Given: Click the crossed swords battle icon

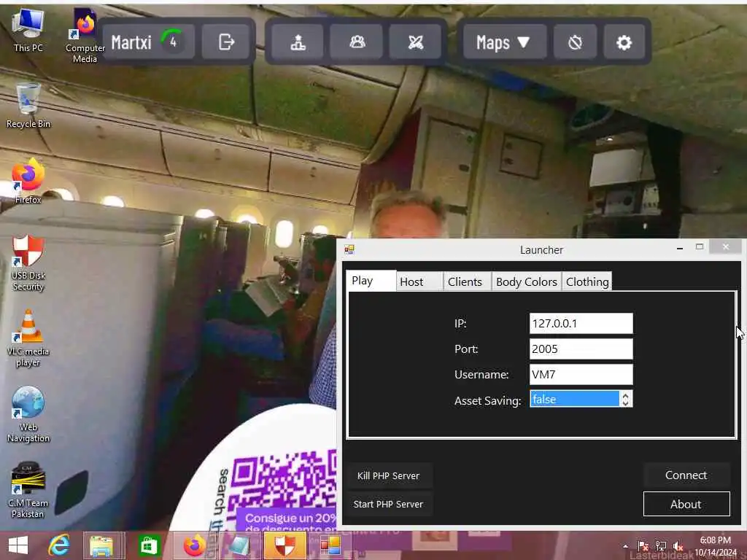Looking at the screenshot, I should point(415,42).
